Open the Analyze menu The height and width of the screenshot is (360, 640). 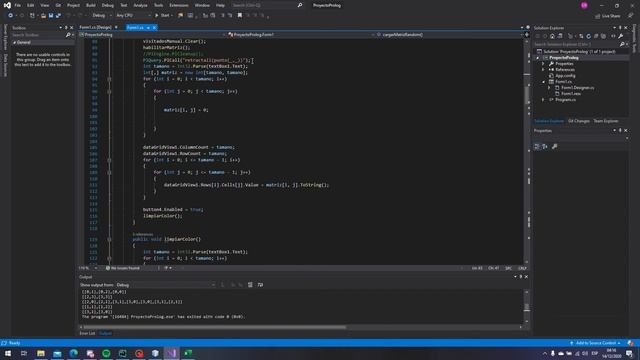140,5
